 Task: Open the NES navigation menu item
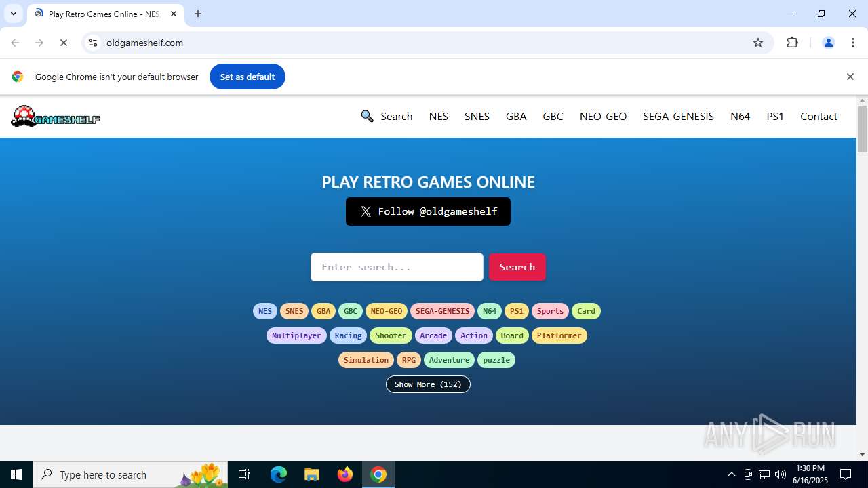[439, 116]
